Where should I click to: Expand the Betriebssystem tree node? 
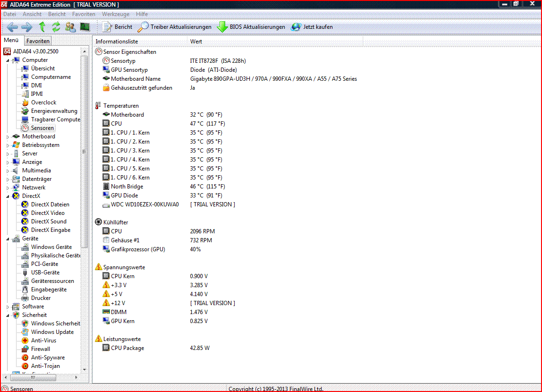pos(8,145)
